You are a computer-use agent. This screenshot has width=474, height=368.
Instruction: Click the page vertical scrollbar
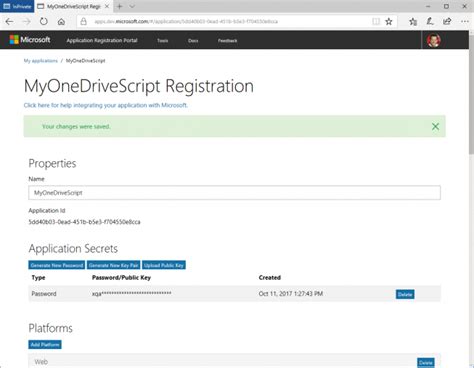point(471,199)
